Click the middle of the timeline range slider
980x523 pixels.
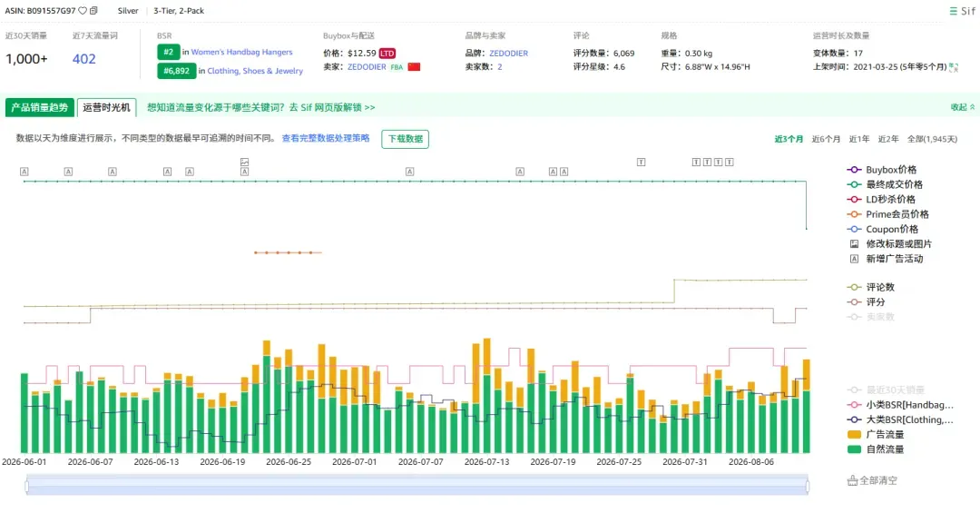click(x=416, y=486)
